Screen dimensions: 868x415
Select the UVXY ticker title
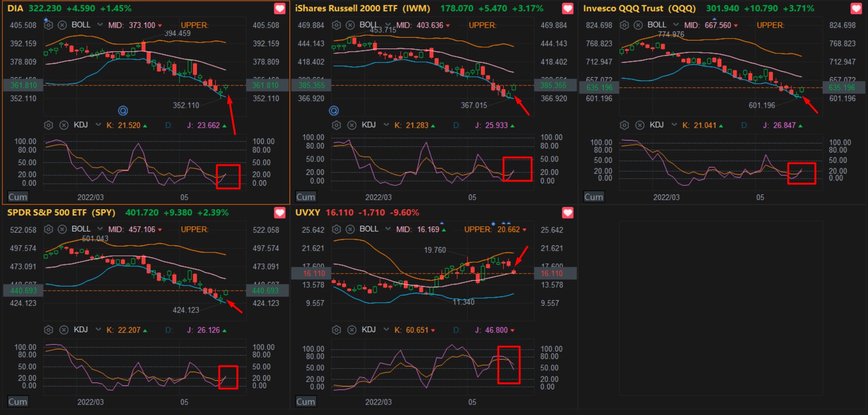308,213
